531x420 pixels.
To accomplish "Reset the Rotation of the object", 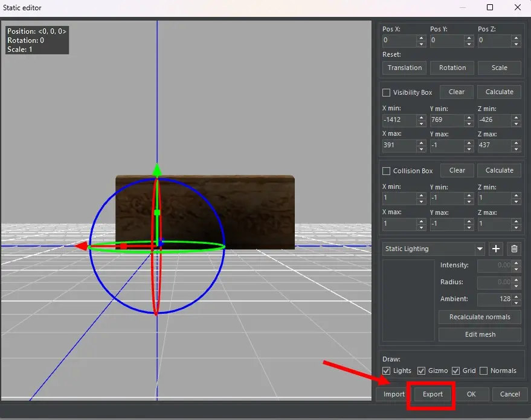I will tap(452, 68).
